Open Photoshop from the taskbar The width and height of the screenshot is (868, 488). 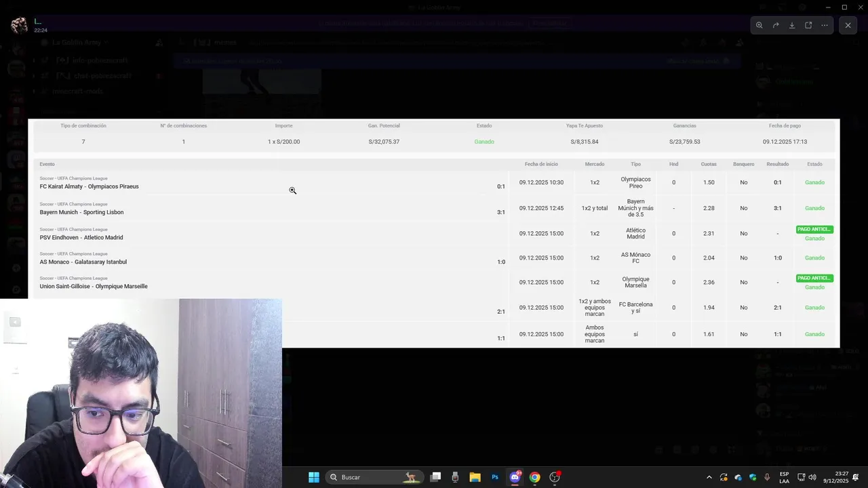click(495, 477)
